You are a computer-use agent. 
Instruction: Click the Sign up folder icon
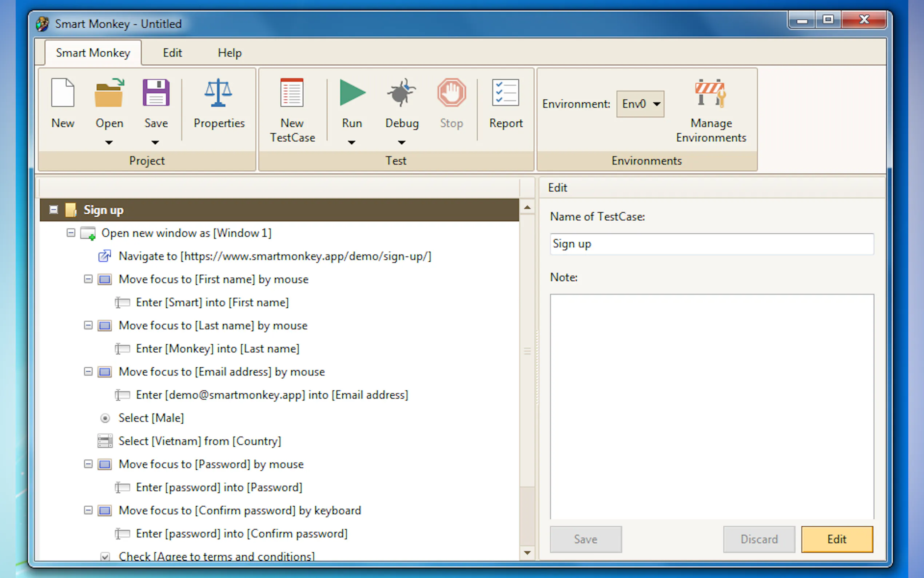(x=71, y=210)
